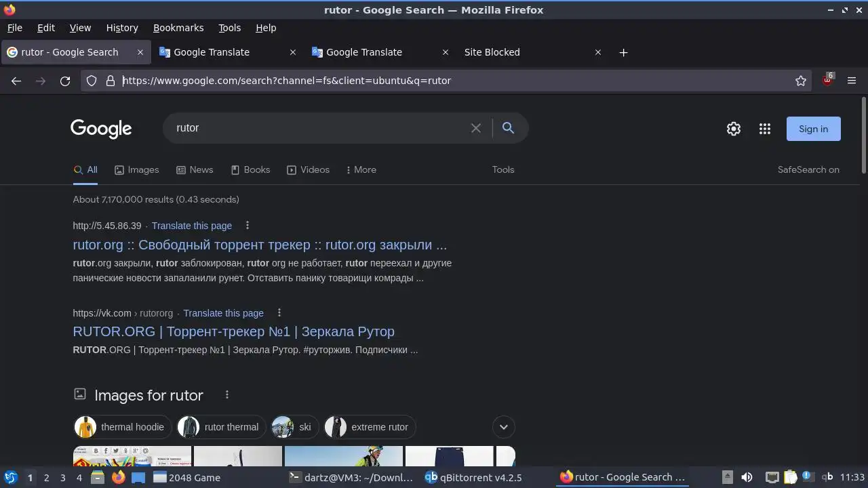Switch to the Images search tab
Viewport: 868px width, 488px height.
(x=136, y=170)
